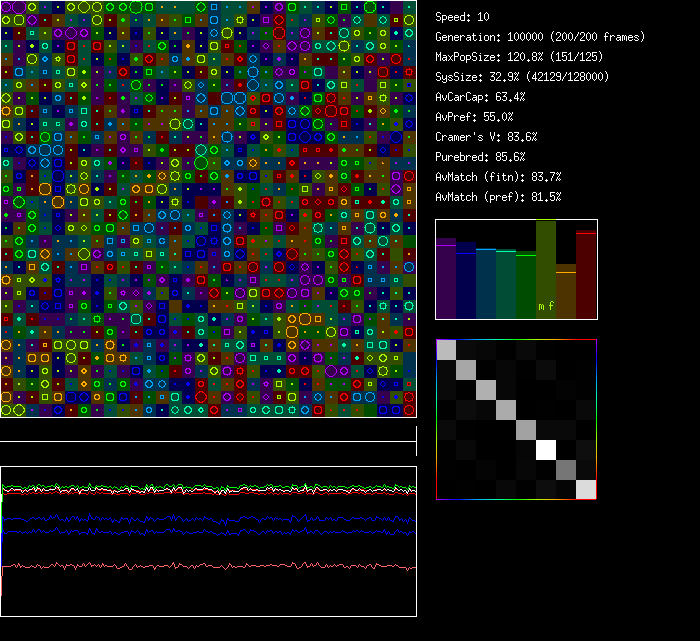Click the empty strip below population grid
The height and width of the screenshot is (641, 700).
click(x=208, y=430)
